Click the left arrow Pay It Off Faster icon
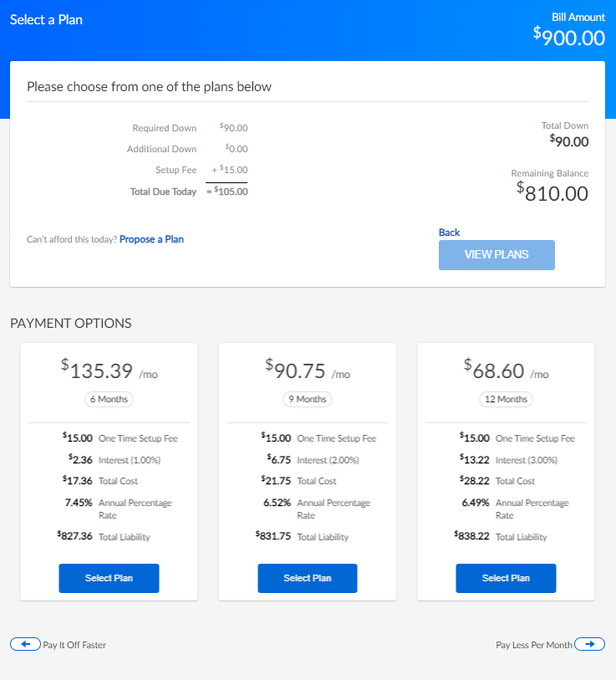Screen dimensions: 616x680 pyautogui.click(x=25, y=644)
